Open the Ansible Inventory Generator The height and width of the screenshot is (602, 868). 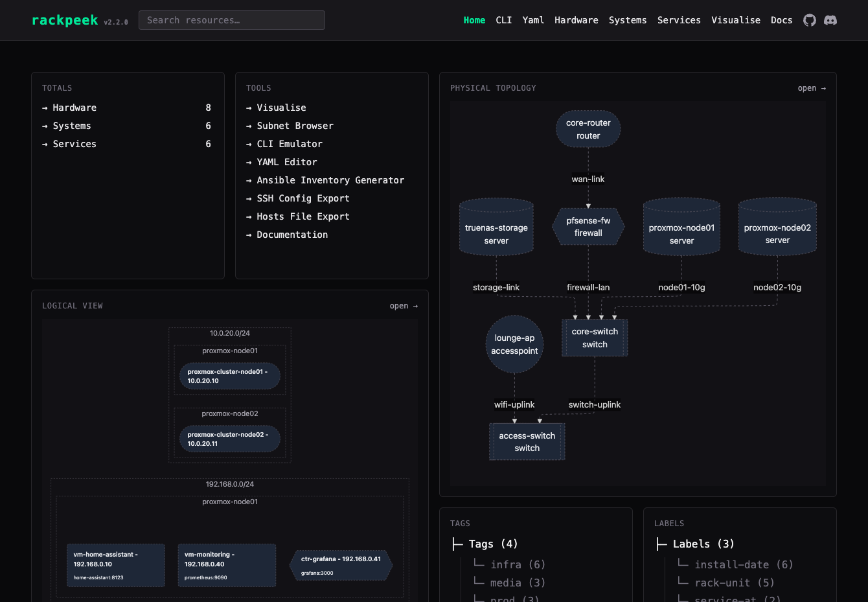pyautogui.click(x=325, y=180)
